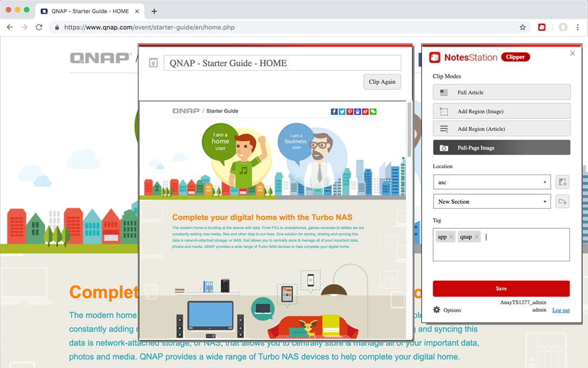The width and height of the screenshot is (588, 368).
Task: Click the Pinterest share icon
Action: (350, 111)
